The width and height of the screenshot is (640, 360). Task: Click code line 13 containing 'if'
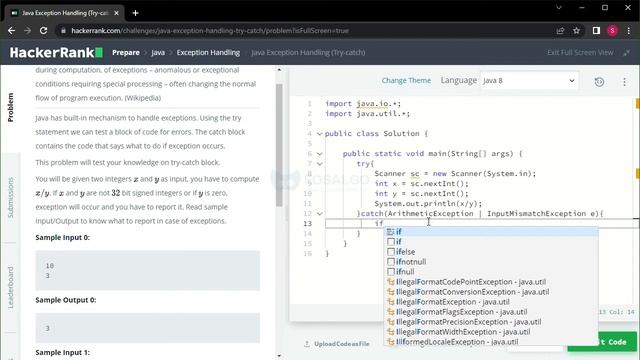point(482,223)
